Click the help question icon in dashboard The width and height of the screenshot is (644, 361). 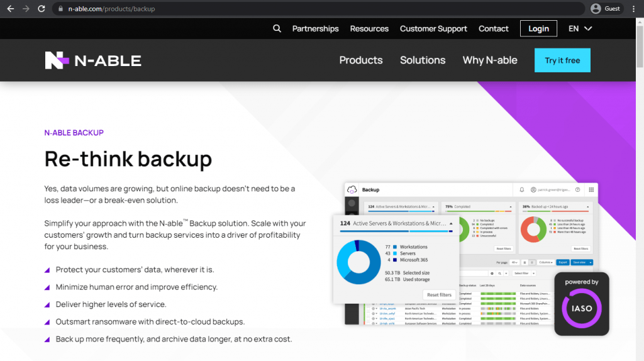pos(577,190)
